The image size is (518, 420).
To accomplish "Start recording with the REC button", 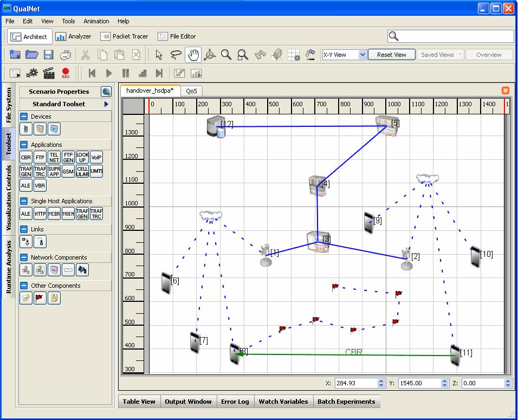I will pos(66,73).
